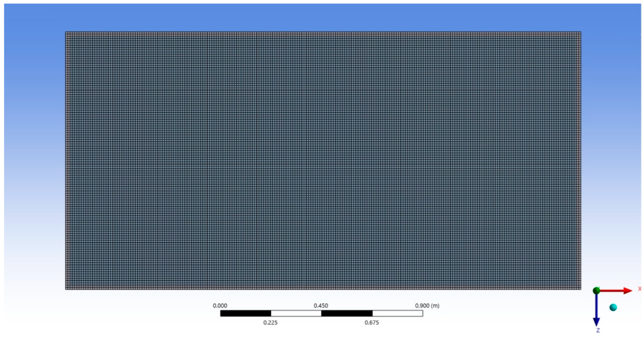Select the bottom-left corner of the mesh
Viewport: 644px width, 338px height.
(x=66, y=289)
